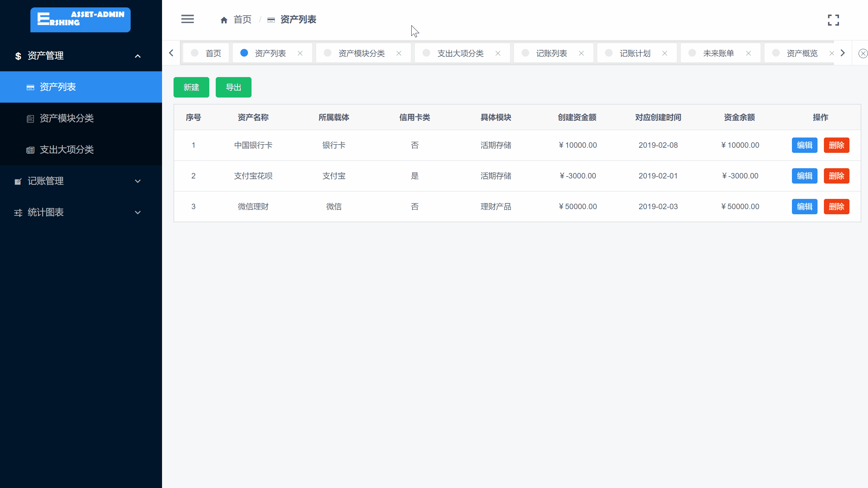Screen dimensions: 868x488
Task: Switch to the 支出大项分类 tab
Action: tap(460, 53)
